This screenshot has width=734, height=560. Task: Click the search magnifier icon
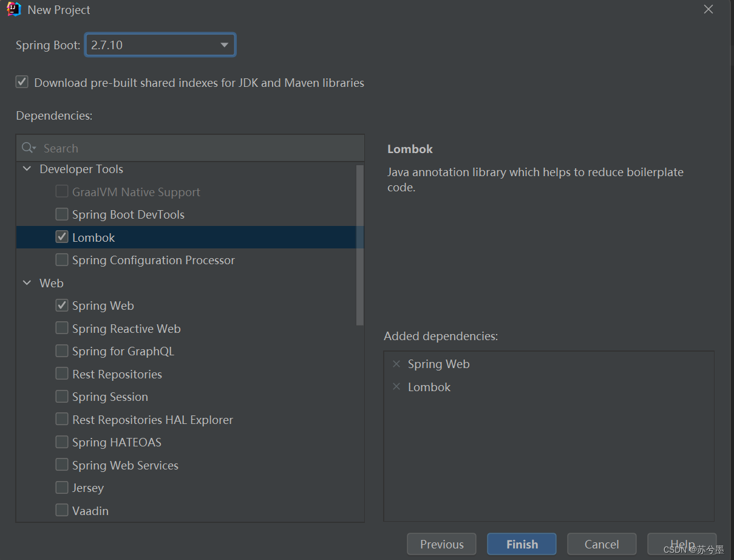coord(29,148)
